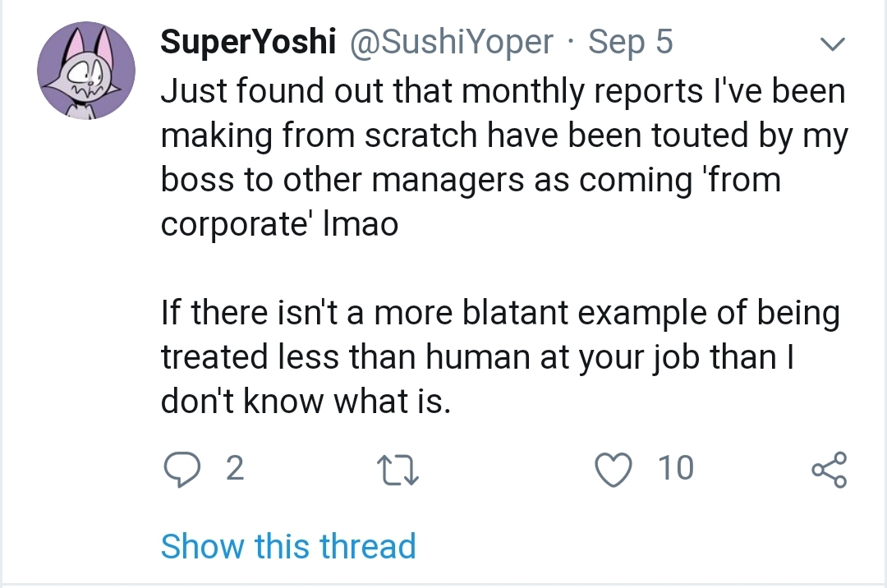887x588 pixels.
Task: Click the final line 'don't know what is.'
Action: coord(306,402)
